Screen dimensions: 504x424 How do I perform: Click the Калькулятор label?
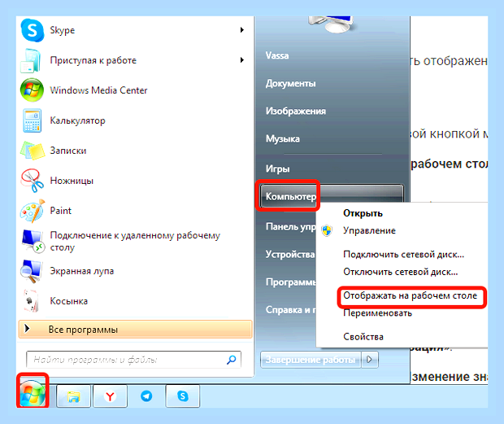(x=77, y=120)
